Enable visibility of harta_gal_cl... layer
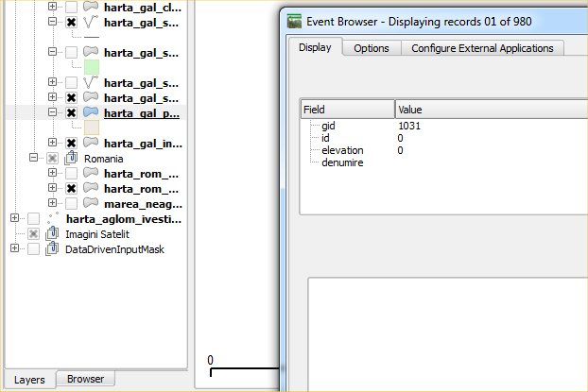 (x=71, y=7)
